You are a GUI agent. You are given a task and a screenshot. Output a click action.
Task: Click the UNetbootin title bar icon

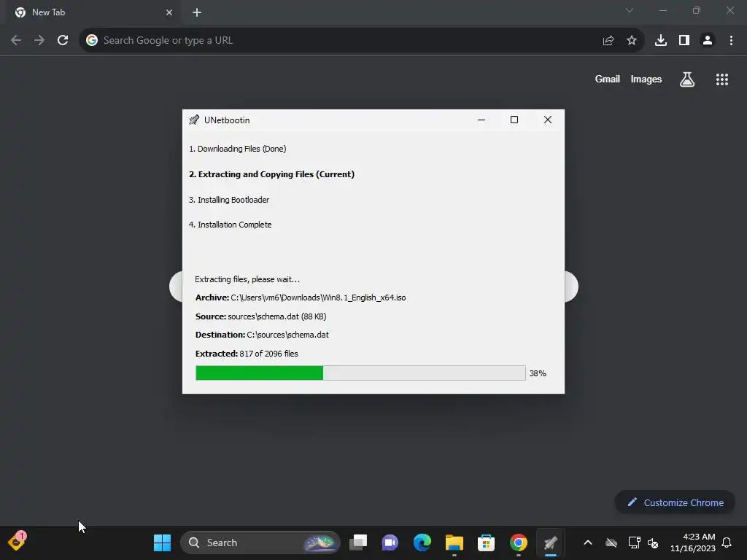click(194, 120)
